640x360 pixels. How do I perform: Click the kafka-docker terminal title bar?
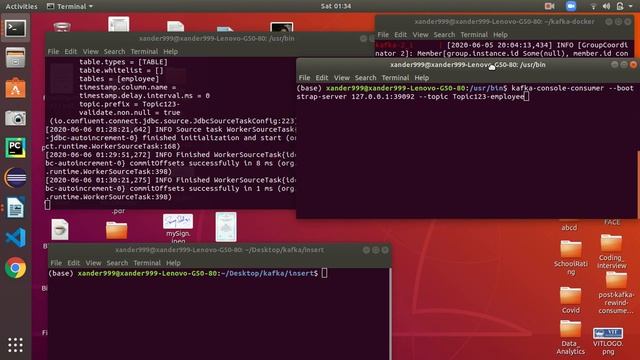click(504, 22)
